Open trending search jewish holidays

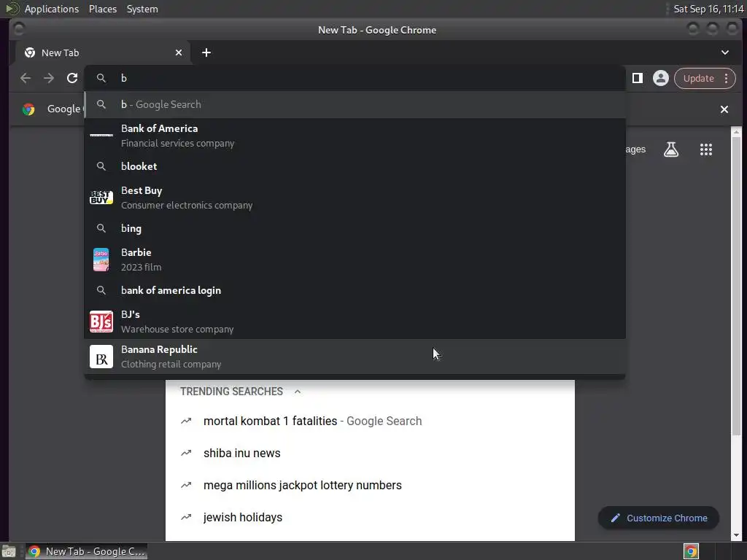tap(370, 517)
